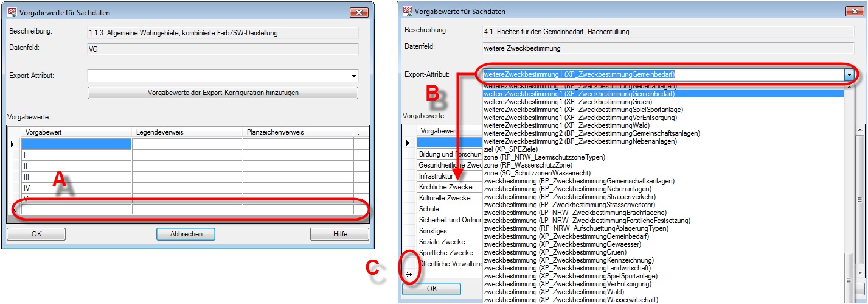Click the new-row asterisk marker in right table
Screen dimensions: 868x304
click(x=409, y=275)
